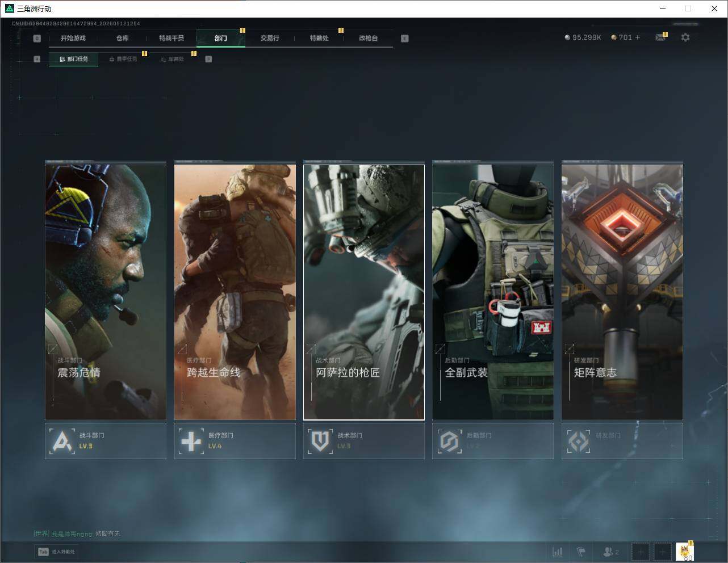This screenshot has width=728, height=563.
Task: Close the 三角洲行动 window
Action: click(x=714, y=9)
